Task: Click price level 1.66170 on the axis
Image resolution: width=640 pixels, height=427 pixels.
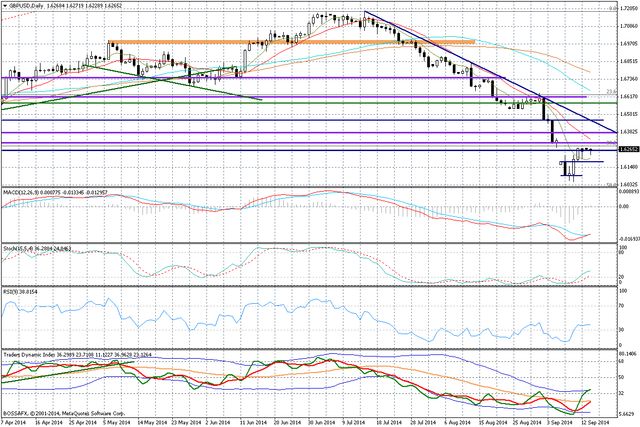Action: [x=629, y=96]
